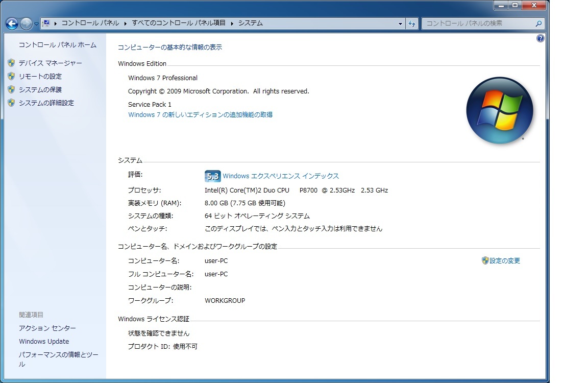Click the Control Panel icon in address bar

pyautogui.click(x=46, y=23)
